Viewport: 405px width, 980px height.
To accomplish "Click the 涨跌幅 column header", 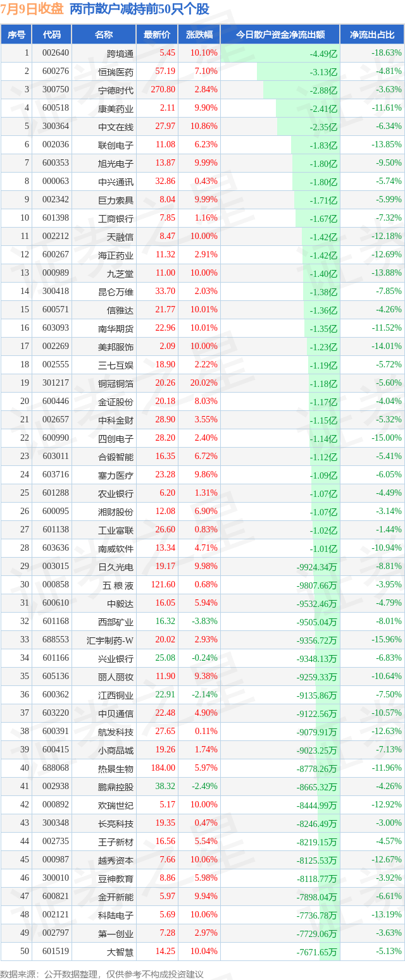I will pos(199,35).
